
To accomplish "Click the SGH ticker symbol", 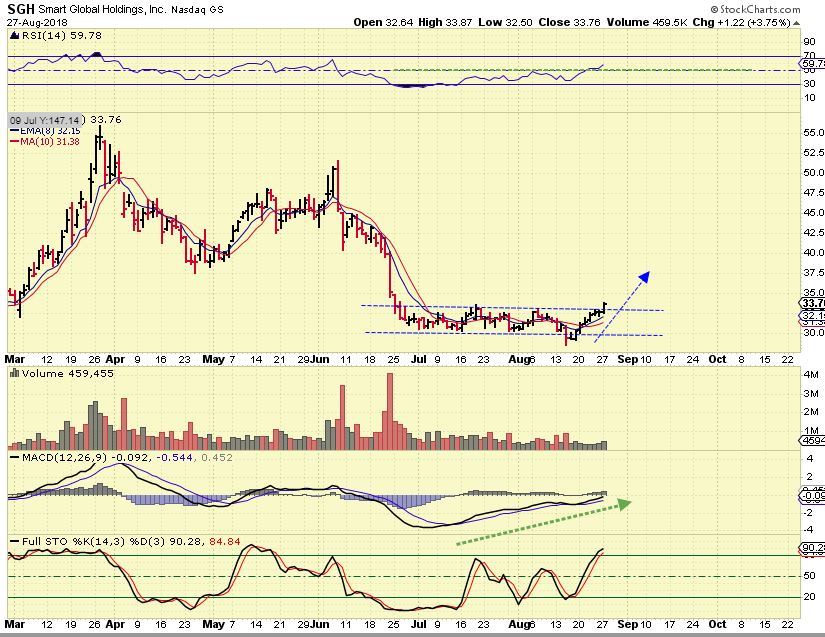I will pyautogui.click(x=21, y=9).
